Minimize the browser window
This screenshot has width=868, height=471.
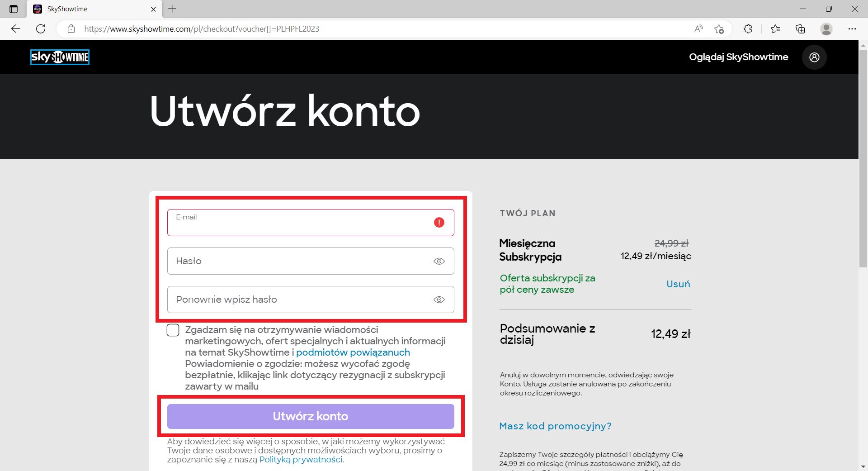pyautogui.click(x=803, y=9)
